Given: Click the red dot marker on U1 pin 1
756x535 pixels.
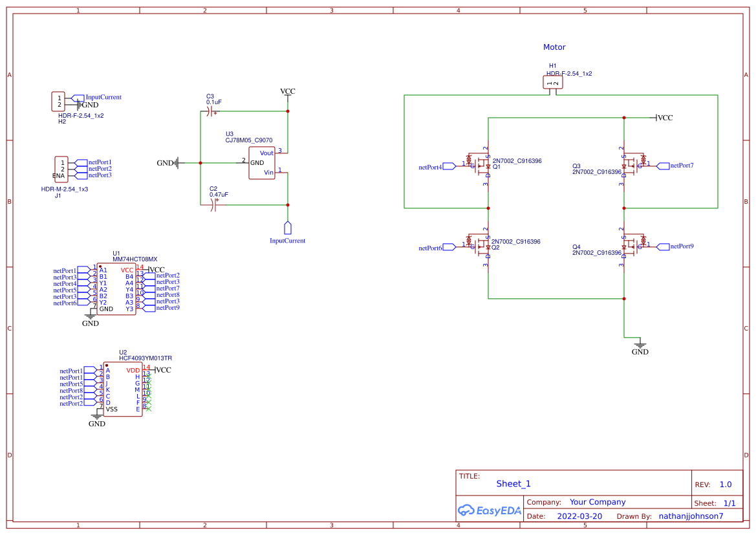Looking at the screenshot, I should pos(100,267).
